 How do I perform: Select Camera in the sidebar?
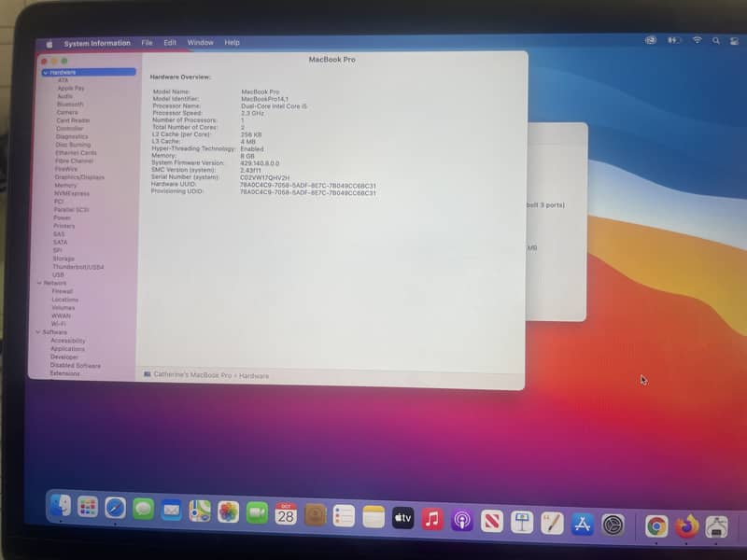67,112
